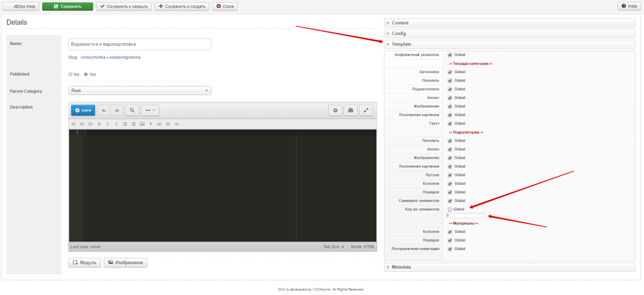Redo the editor change
Image resolution: width=644 pixels, height=295 pixels.
(117, 110)
